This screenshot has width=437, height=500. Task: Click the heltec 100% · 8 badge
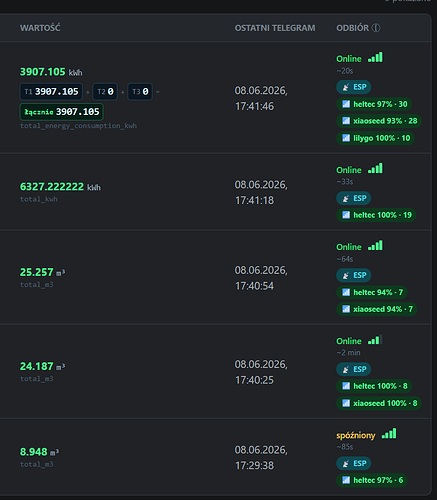pos(374,386)
